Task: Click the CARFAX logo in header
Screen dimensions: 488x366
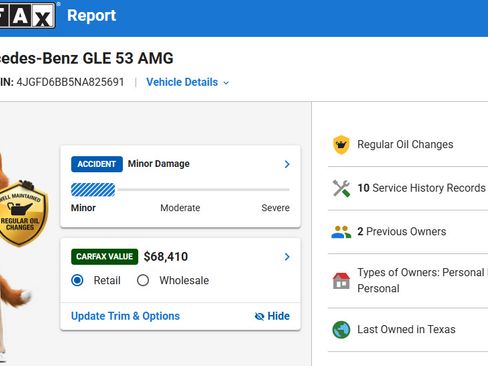Action: click(x=27, y=15)
